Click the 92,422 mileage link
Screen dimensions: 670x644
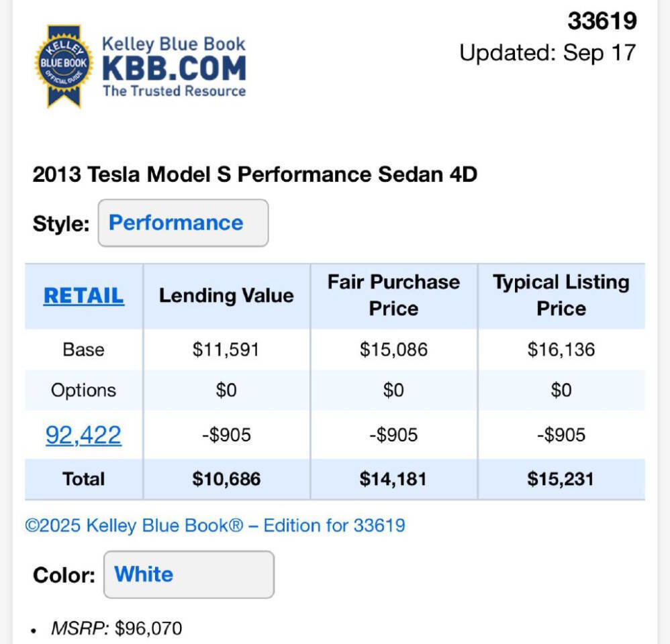click(83, 435)
